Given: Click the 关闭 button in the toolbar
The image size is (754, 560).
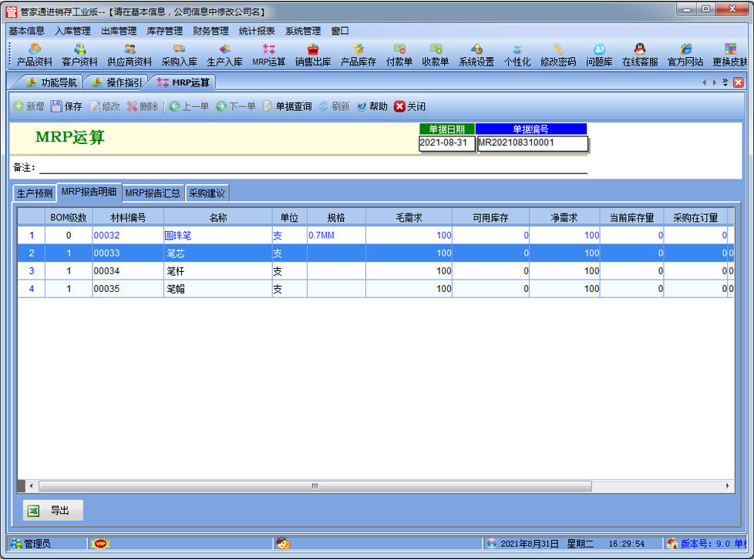Looking at the screenshot, I should click(409, 106).
